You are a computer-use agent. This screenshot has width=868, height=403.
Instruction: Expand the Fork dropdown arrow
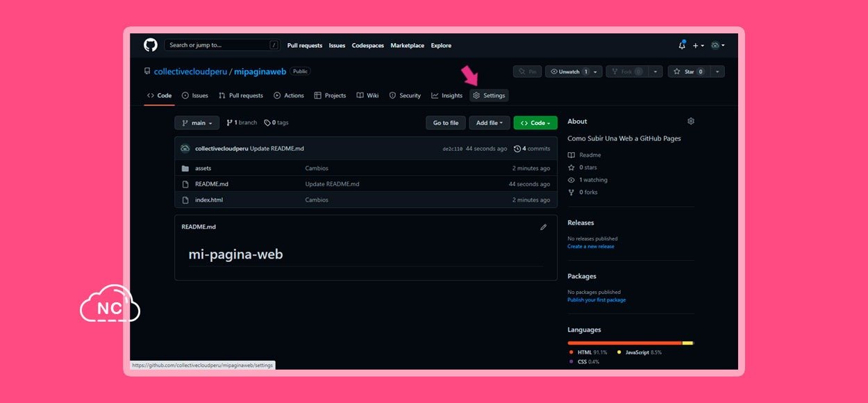pos(656,72)
